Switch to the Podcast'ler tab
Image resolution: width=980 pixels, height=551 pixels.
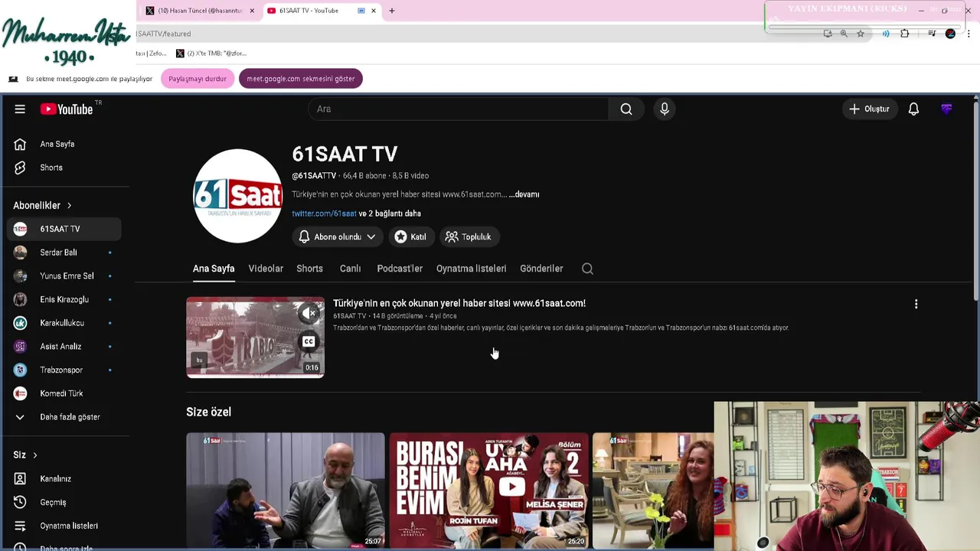pos(400,269)
